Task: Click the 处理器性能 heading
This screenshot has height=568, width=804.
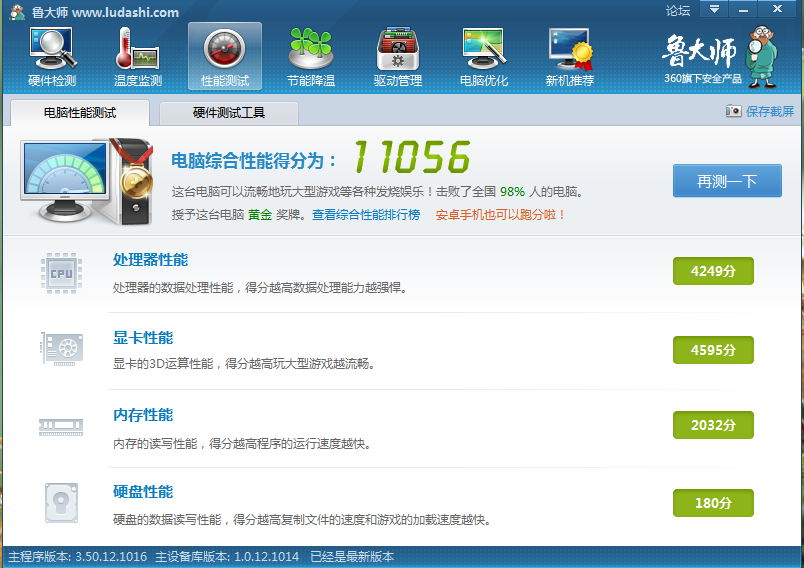Action: (x=150, y=260)
